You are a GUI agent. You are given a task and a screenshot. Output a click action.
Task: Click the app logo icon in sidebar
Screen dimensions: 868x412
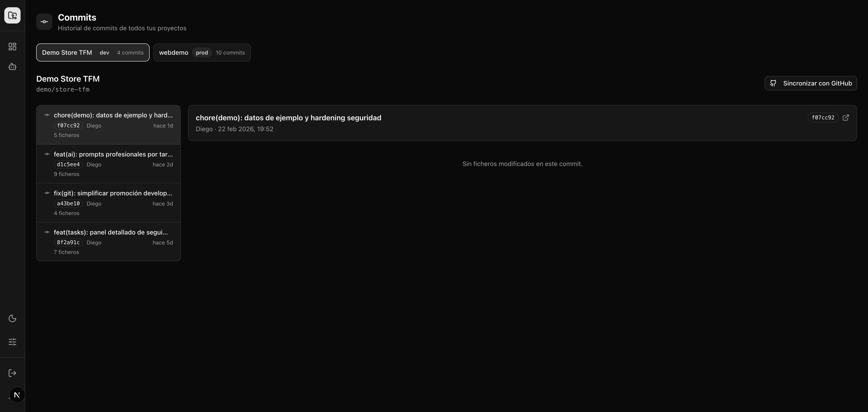[12, 16]
